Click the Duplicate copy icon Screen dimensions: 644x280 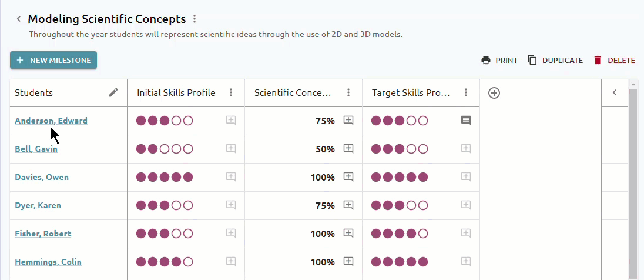click(532, 61)
